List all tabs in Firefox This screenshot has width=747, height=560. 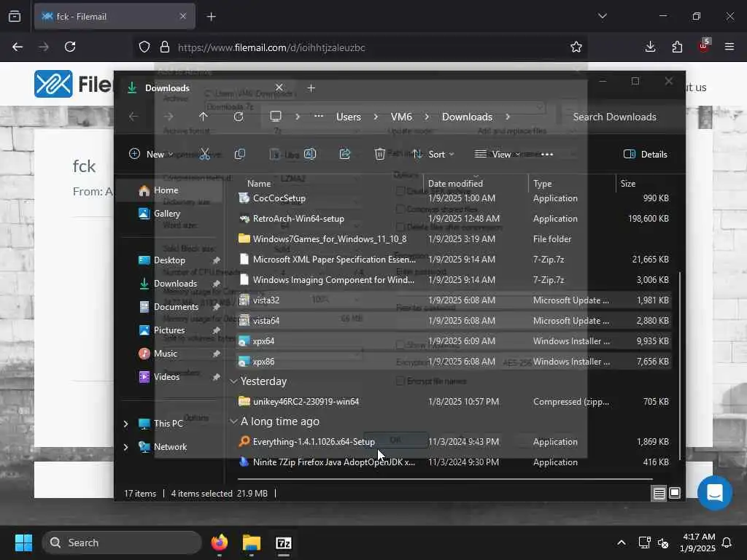coord(602,16)
